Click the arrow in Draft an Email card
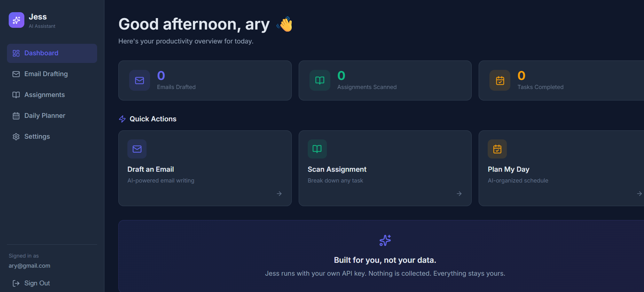The image size is (644, 292). 279,194
